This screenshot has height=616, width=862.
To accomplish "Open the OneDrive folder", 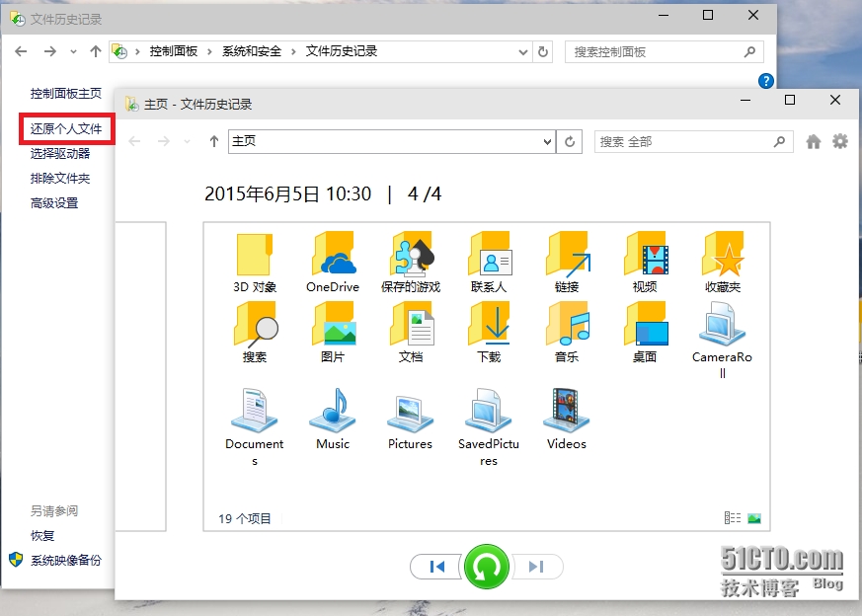I will point(333,263).
